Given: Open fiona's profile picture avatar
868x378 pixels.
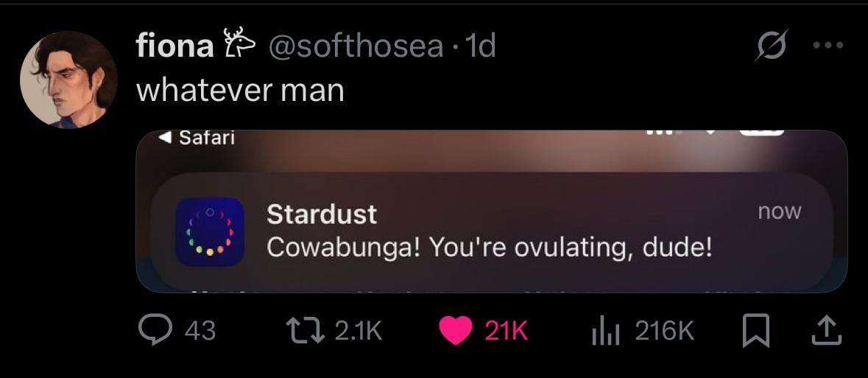Looking at the screenshot, I should click(x=68, y=80).
